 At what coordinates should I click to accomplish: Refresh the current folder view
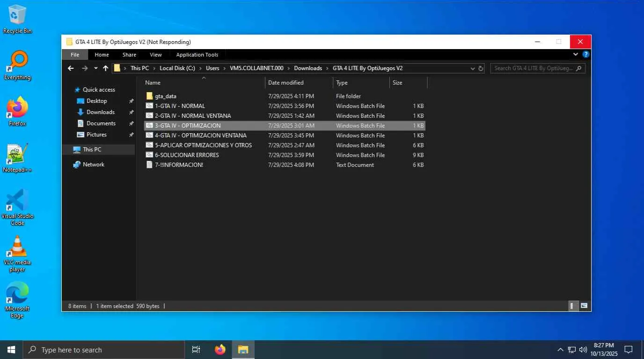481,68
